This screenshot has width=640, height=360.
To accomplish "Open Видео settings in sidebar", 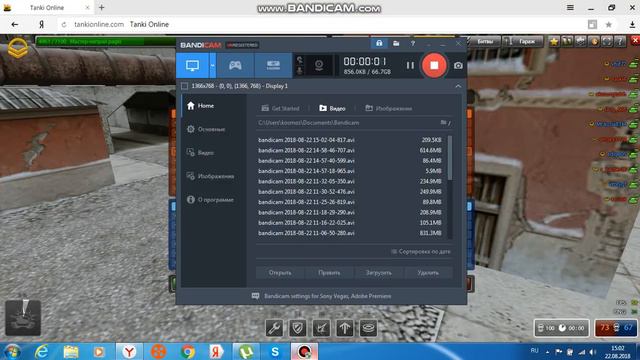I will coord(200,153).
